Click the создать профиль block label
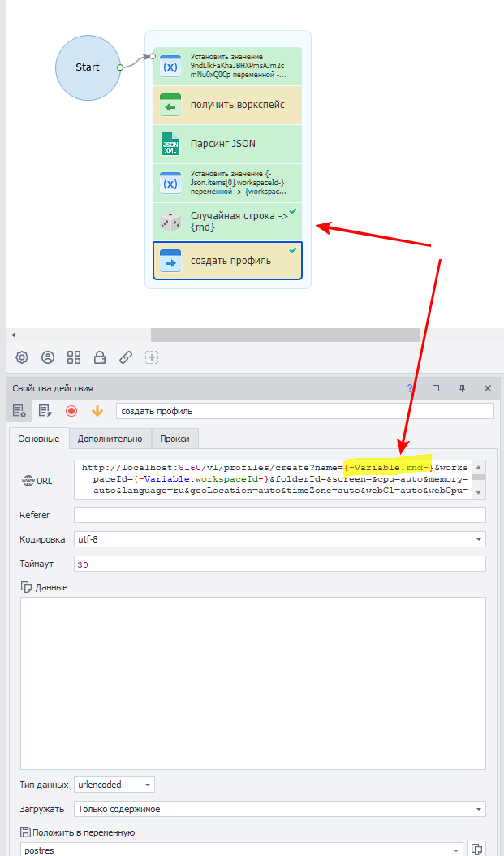 [230, 261]
